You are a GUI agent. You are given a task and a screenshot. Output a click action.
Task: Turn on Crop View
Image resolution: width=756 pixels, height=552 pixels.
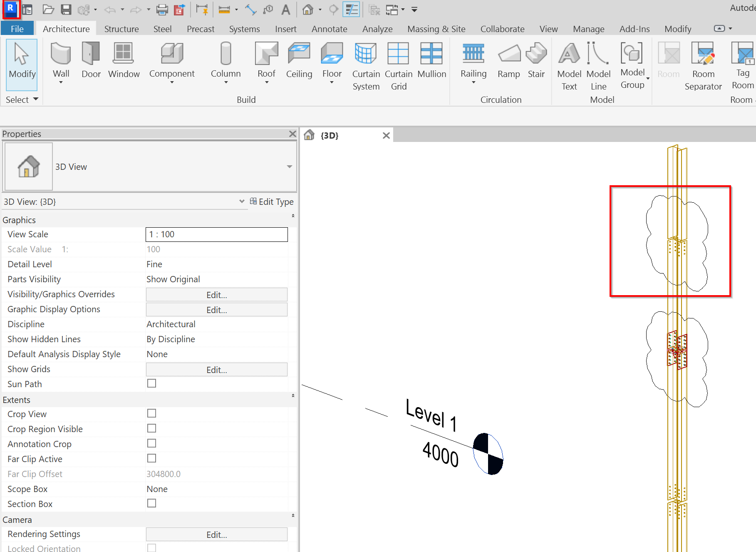[151, 413]
